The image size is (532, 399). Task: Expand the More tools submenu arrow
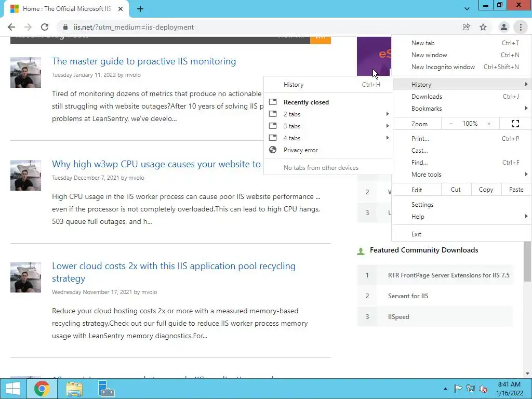(x=526, y=174)
